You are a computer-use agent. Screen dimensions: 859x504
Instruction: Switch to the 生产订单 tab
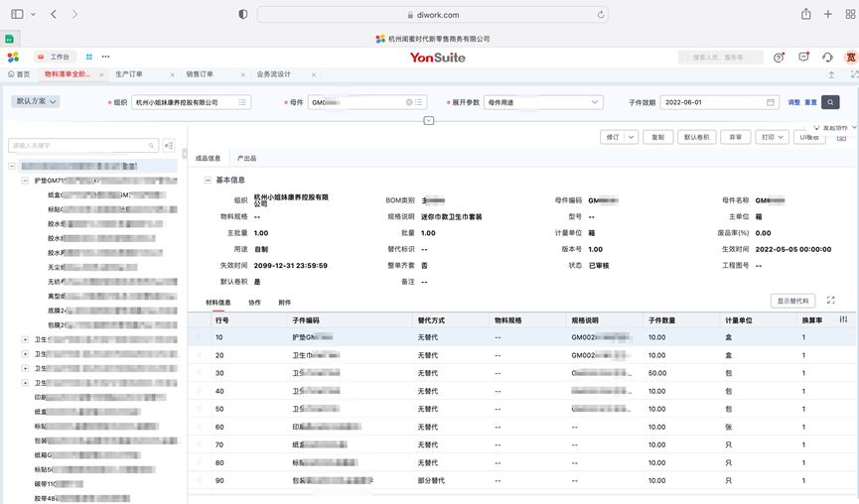(129, 74)
